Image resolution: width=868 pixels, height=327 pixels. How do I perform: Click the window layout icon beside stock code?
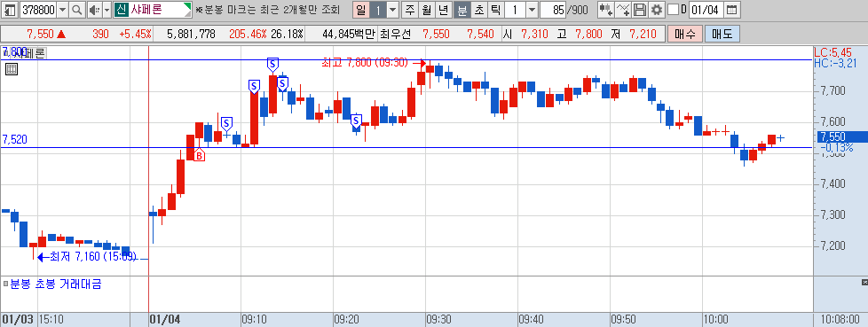coord(10,10)
